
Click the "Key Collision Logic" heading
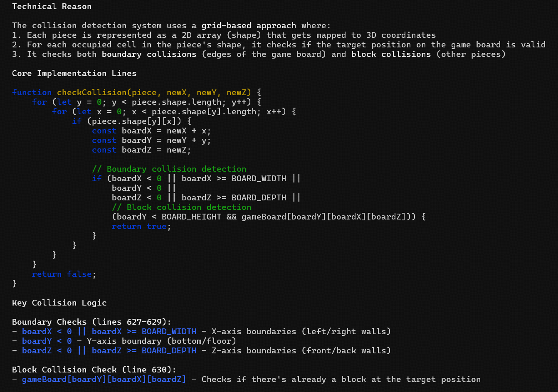[x=59, y=303]
